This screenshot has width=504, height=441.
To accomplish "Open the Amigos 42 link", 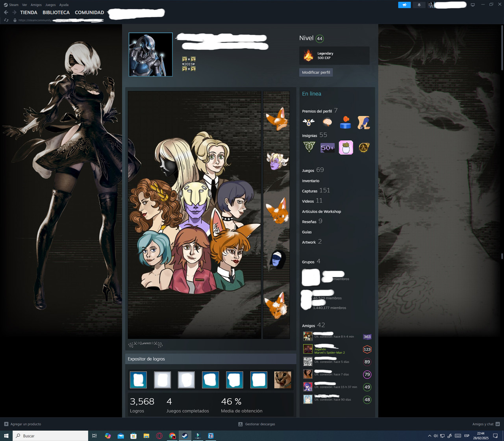I will click(313, 325).
